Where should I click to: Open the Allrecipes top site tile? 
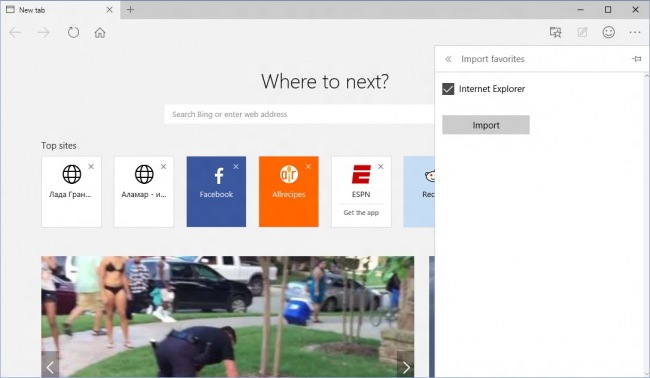[289, 191]
